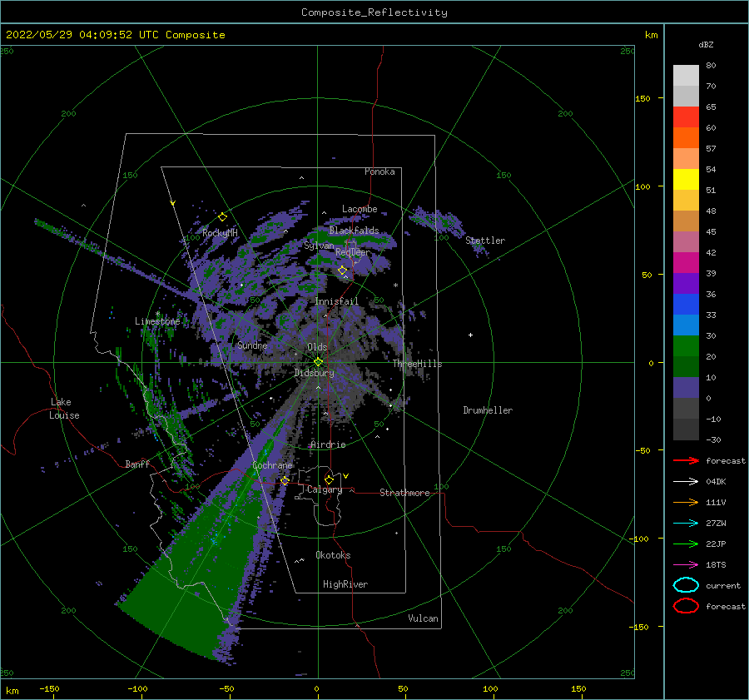Click the purple violet band near 39 dBZ
The height and width of the screenshot is (700, 749).
[686, 283]
